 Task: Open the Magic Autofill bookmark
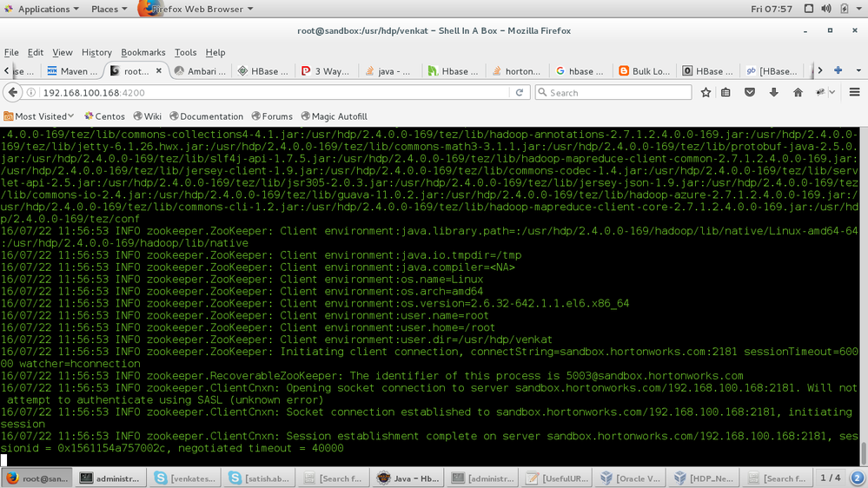tap(335, 116)
